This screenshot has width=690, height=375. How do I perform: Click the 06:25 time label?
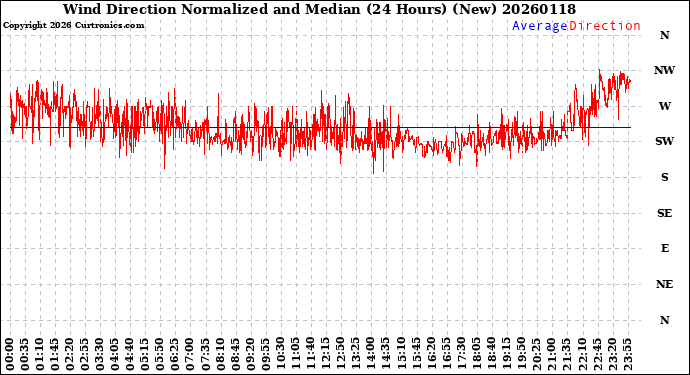175,355
